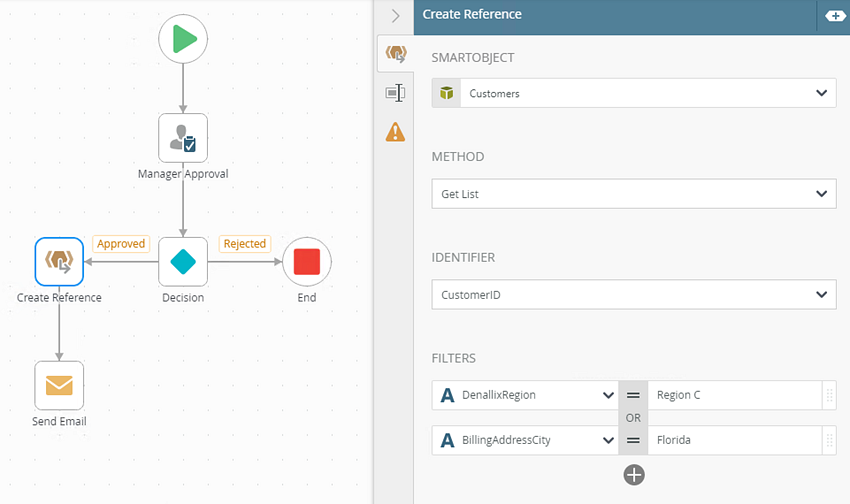Add a new filter with plus button

pyautogui.click(x=634, y=475)
